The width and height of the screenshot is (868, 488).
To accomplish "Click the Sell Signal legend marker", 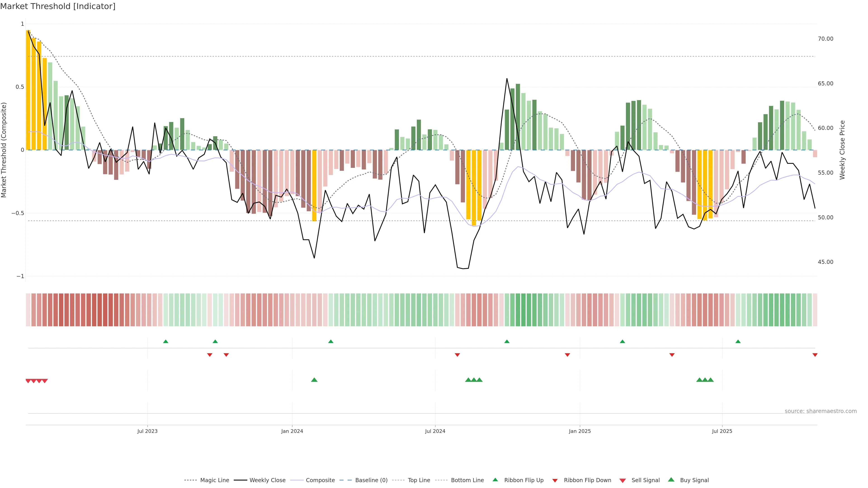I will (x=622, y=480).
